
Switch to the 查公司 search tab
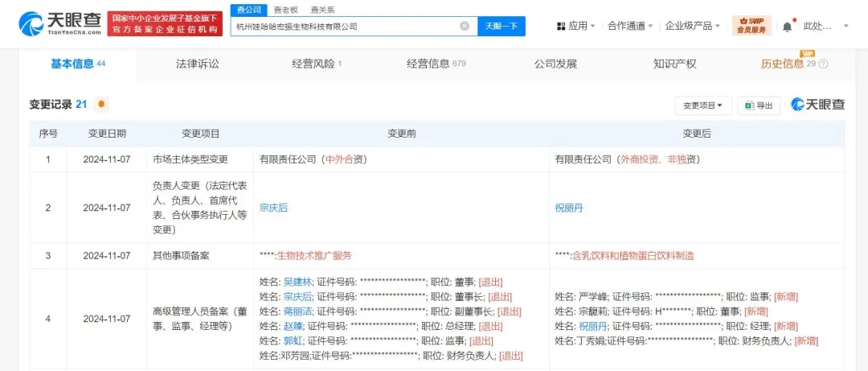[248, 10]
